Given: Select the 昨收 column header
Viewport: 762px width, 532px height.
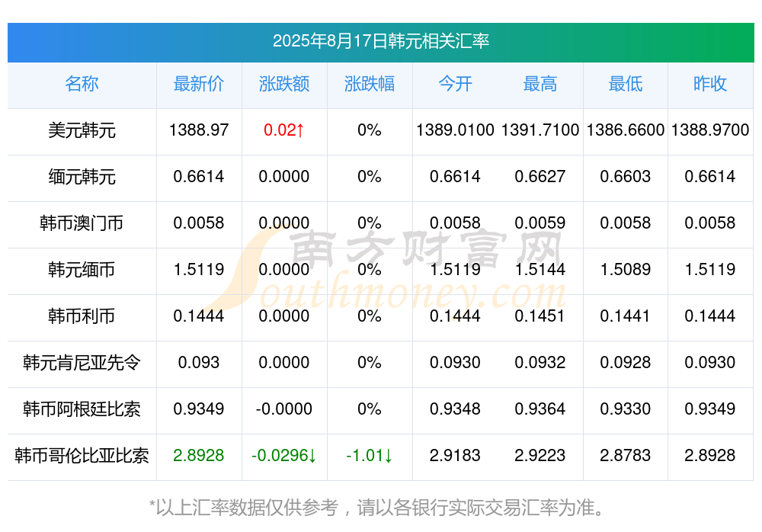Looking at the screenshot, I should (710, 84).
